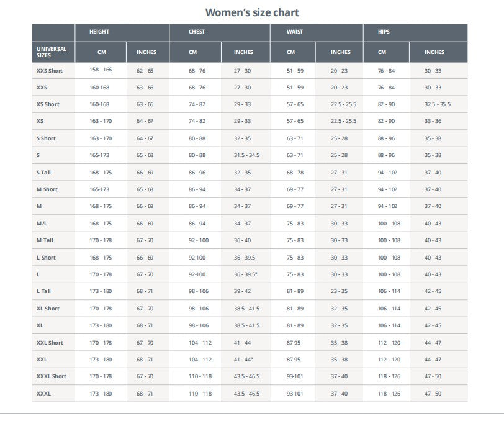Select the 31.5 - 34.5 chest inches cell
The image size is (504, 421).
(x=246, y=155)
